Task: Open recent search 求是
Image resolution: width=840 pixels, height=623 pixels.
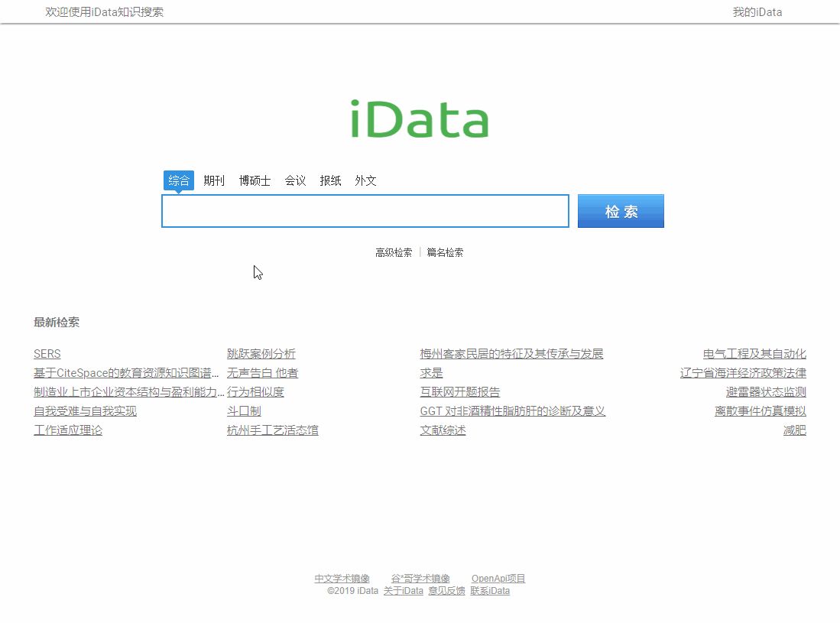Action: click(431, 373)
